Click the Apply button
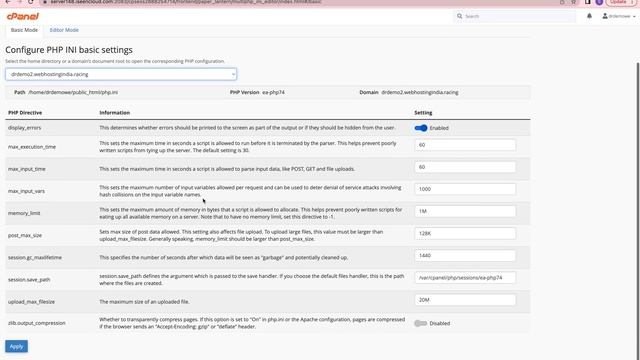The height and width of the screenshot is (360, 640). [x=16, y=347]
